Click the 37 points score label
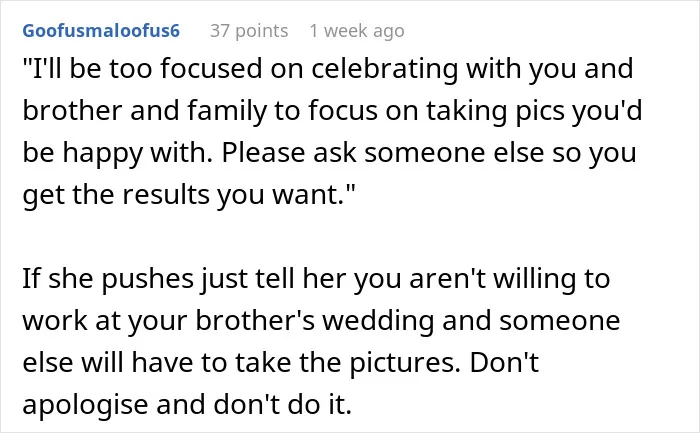 249,31
